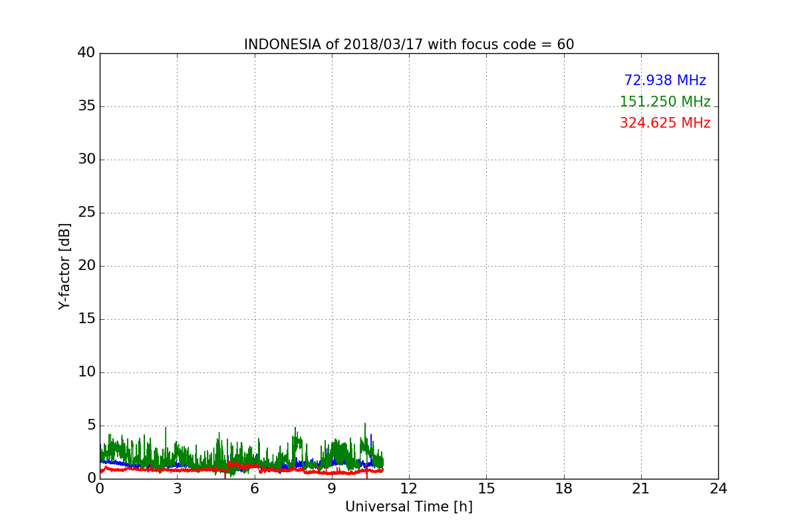
Task: Click the tall green spike near hour 10
Action: (365, 439)
